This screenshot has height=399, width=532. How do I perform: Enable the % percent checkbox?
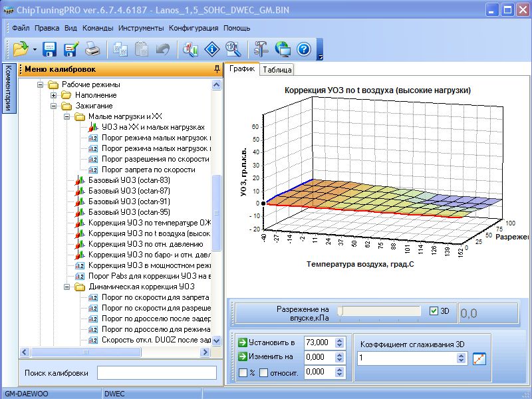tap(243, 372)
